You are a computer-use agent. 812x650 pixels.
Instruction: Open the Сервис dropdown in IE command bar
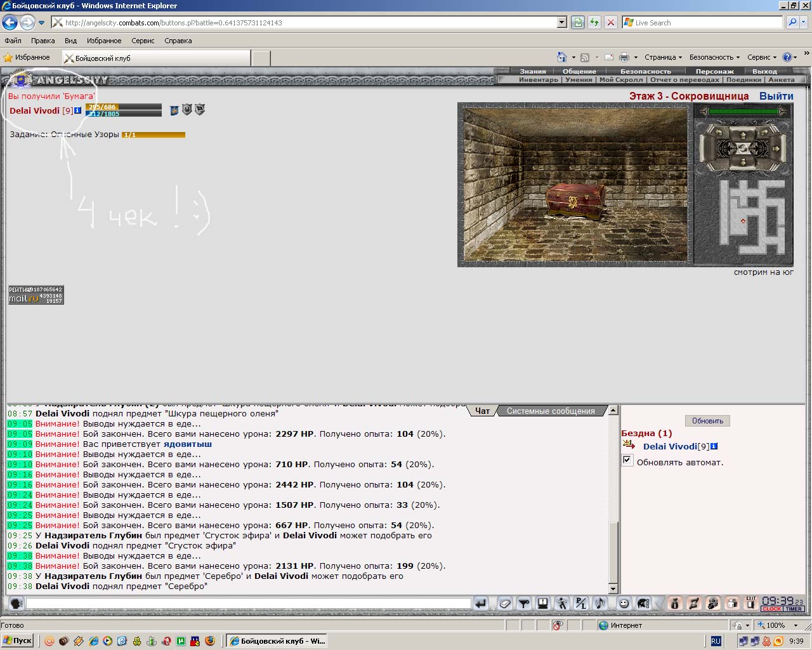tap(761, 57)
